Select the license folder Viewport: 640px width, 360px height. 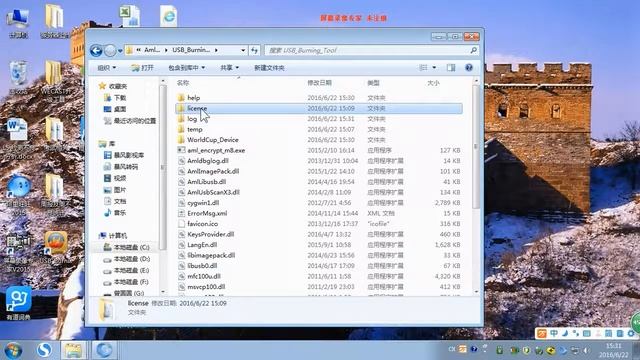pyautogui.click(x=319, y=108)
